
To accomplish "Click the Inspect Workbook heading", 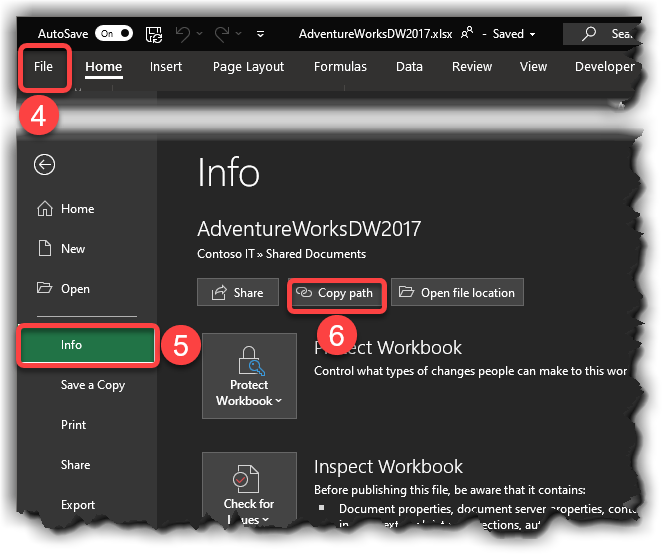I will point(388,467).
